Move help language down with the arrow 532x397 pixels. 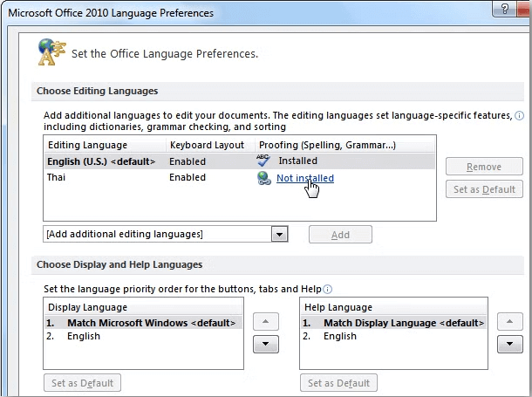point(509,344)
